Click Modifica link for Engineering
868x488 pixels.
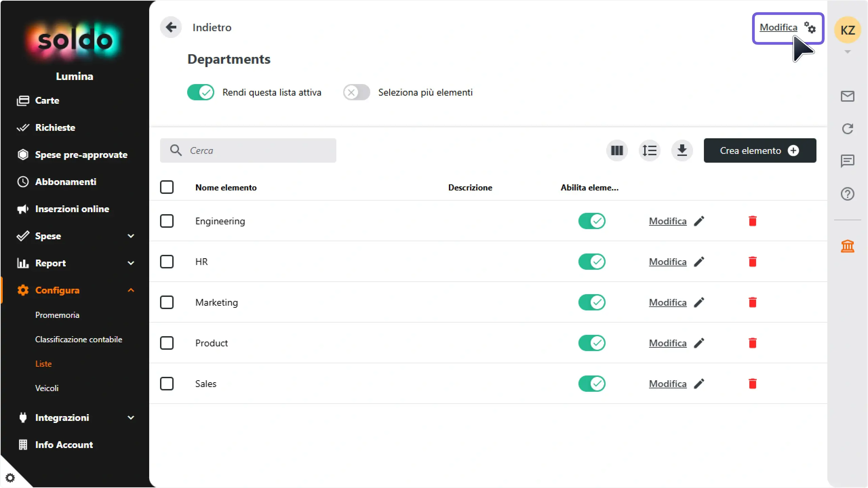coord(668,221)
